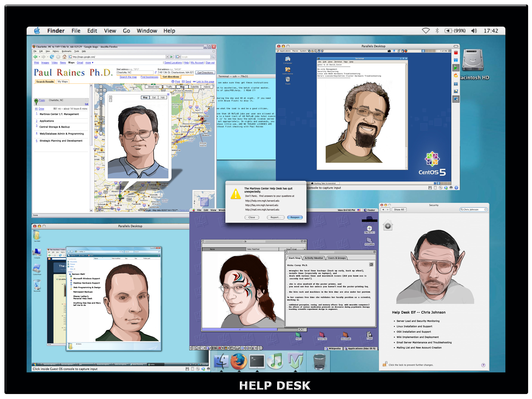The width and height of the screenshot is (532, 399).
Task: Open the Mac OS 9 Finder application menu
Action: [369, 210]
